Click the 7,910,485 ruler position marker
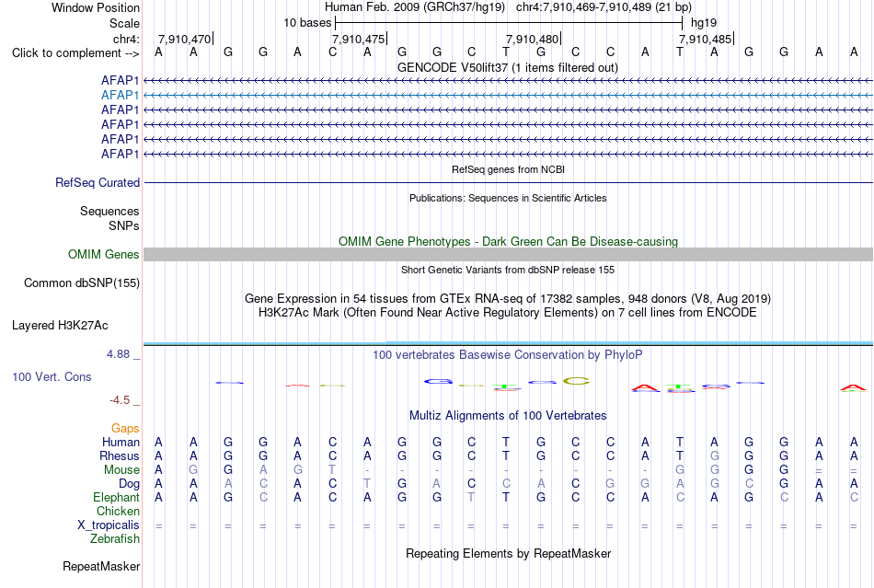The width and height of the screenshot is (874, 588). pyautogui.click(x=707, y=39)
